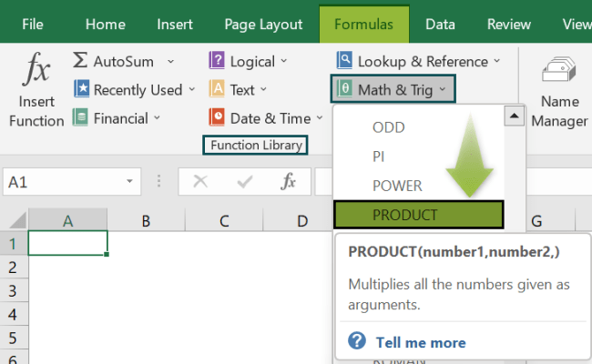The width and height of the screenshot is (592, 364).
Task: Expand the Date & Time dropdown arrow
Action: (320, 118)
